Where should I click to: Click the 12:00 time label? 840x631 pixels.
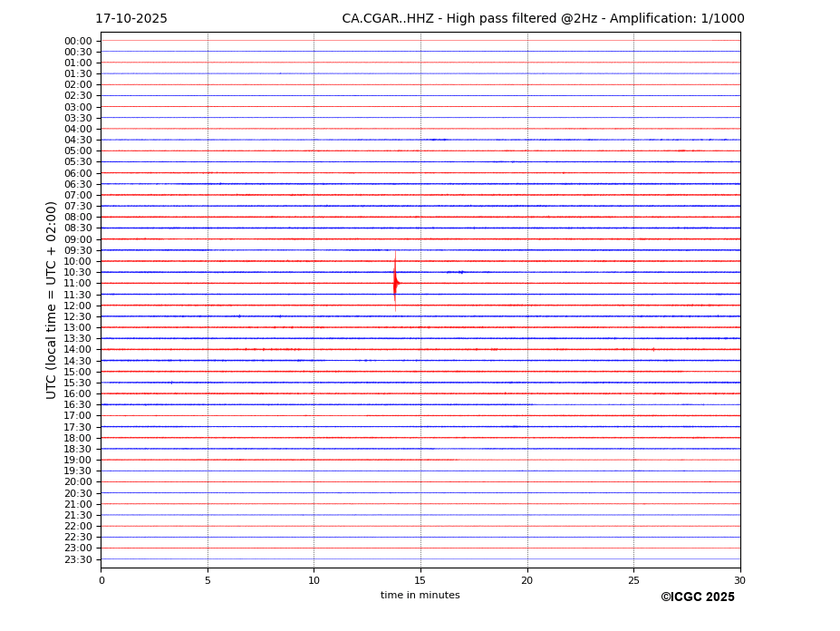pyautogui.click(x=78, y=306)
